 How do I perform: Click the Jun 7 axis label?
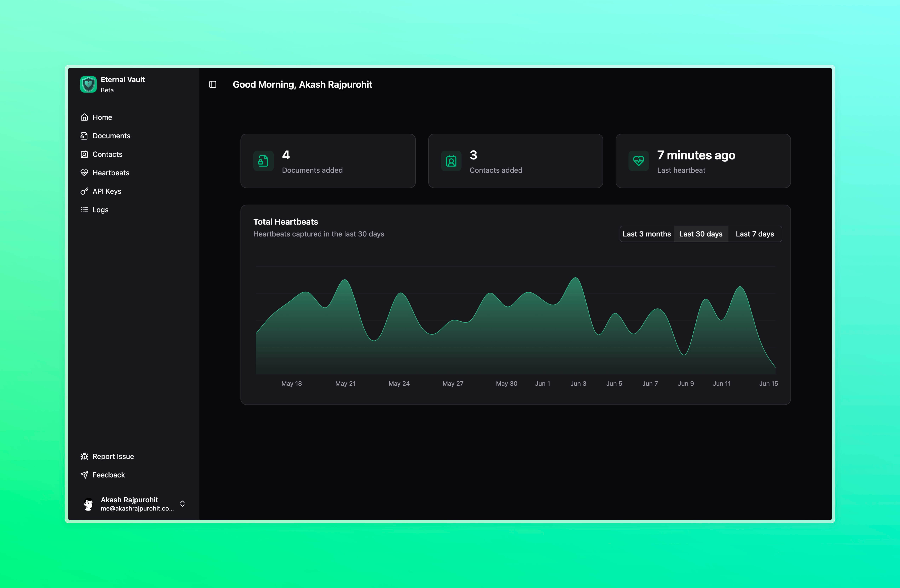(x=650, y=384)
